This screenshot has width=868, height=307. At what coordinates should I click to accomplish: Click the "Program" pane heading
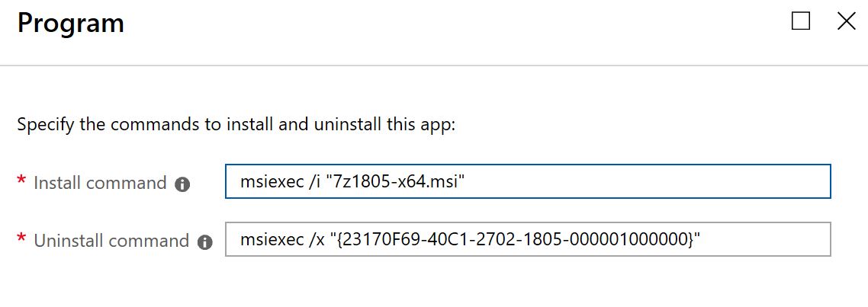pyautogui.click(x=71, y=23)
